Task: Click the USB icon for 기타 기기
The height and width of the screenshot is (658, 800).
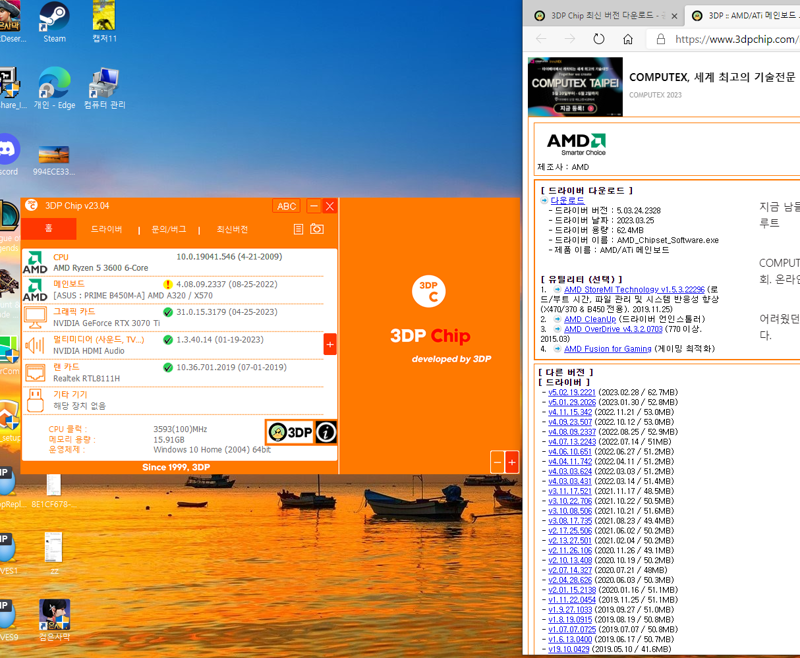Action: [x=35, y=400]
